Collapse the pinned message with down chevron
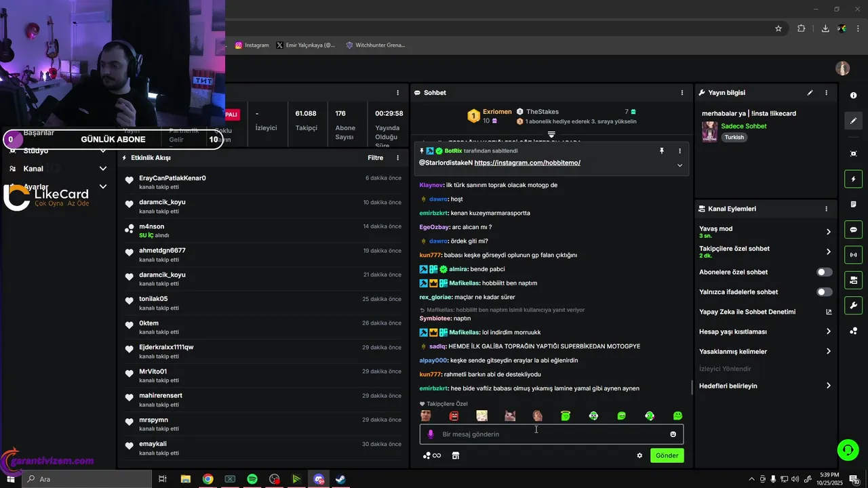This screenshot has width=868, height=488. [679, 165]
